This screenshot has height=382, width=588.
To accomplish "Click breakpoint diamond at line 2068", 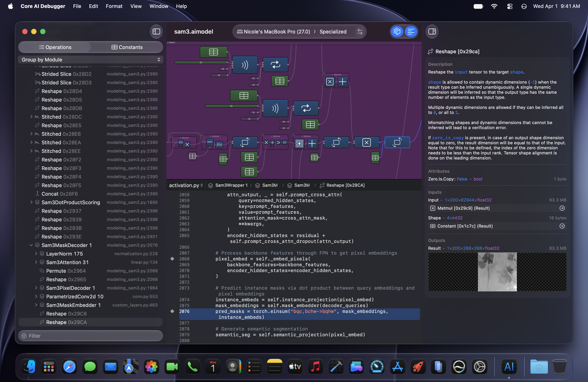I will [172, 259].
